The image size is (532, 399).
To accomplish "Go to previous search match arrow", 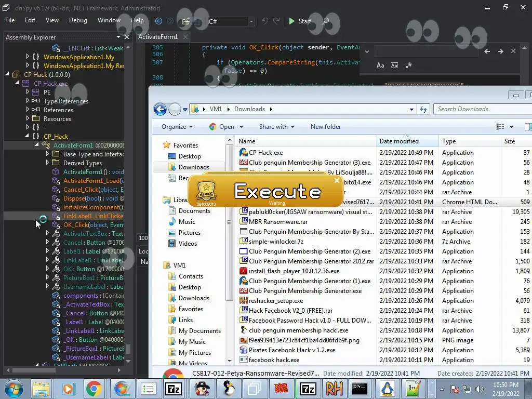I will click(487, 51).
